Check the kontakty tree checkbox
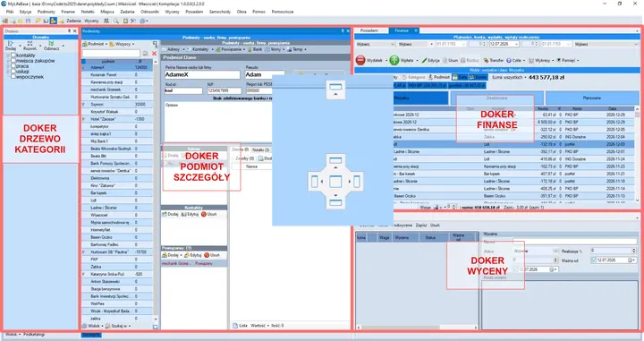644x341 pixels. pos(13,55)
